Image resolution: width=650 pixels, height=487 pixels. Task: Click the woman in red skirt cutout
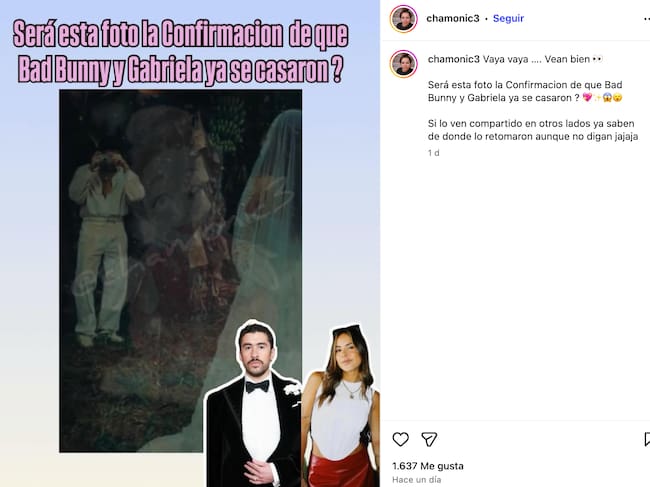click(x=340, y=406)
